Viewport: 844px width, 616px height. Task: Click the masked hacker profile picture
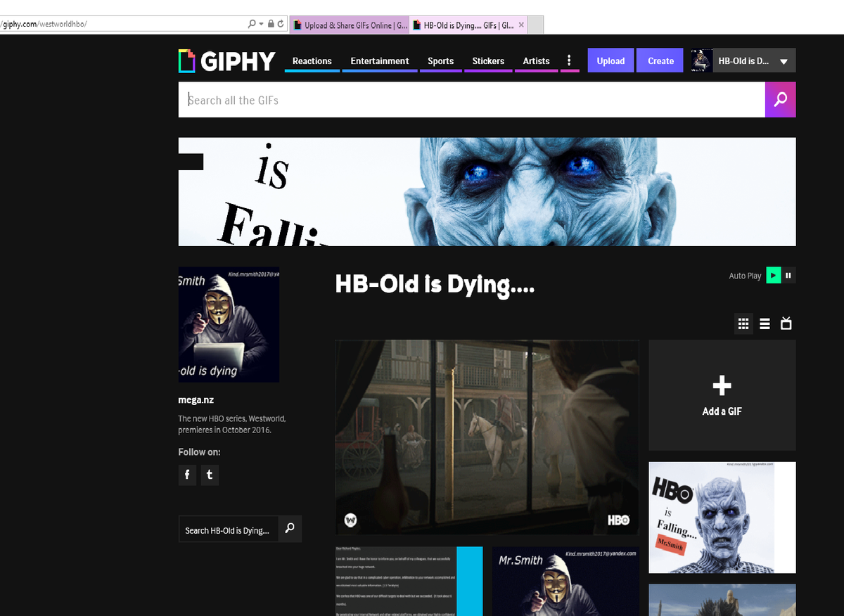pos(229,324)
